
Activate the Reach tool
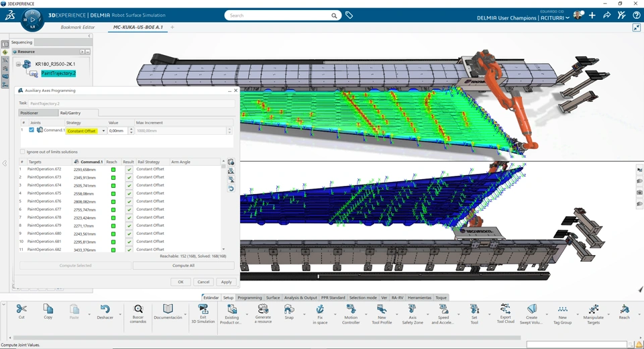625,309
